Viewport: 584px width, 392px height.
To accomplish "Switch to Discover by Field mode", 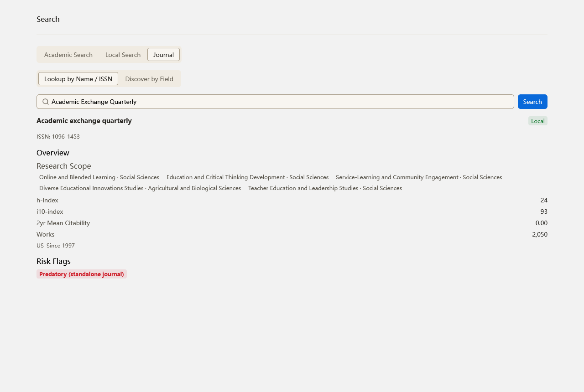I will click(149, 79).
